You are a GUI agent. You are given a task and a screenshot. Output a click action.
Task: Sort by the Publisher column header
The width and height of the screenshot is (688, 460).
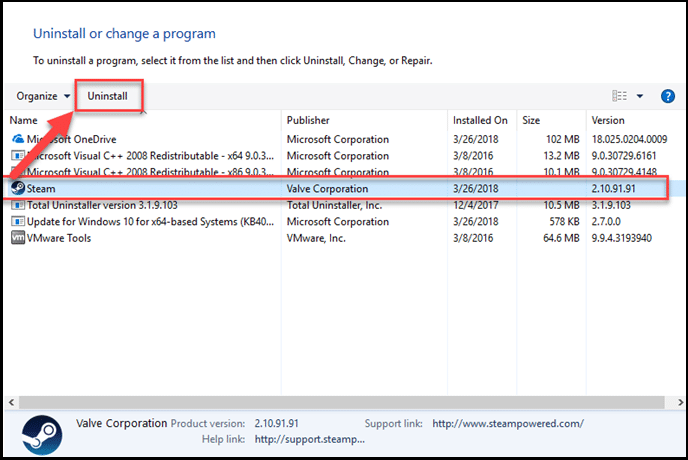pos(308,120)
